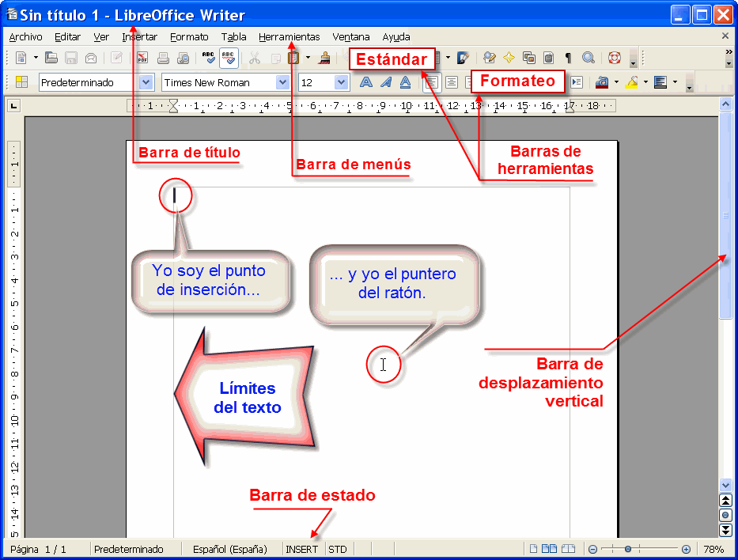Open the Navigator star icon
The image size is (738, 560).
point(509,58)
